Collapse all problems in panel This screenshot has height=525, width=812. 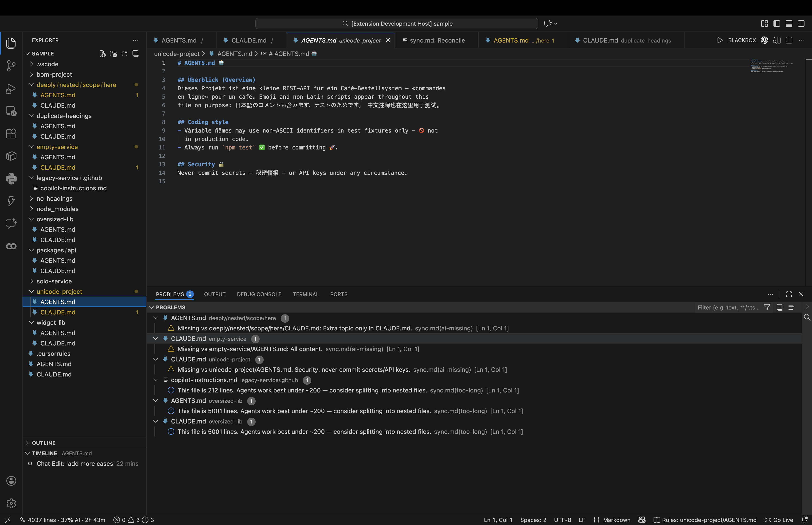point(780,307)
